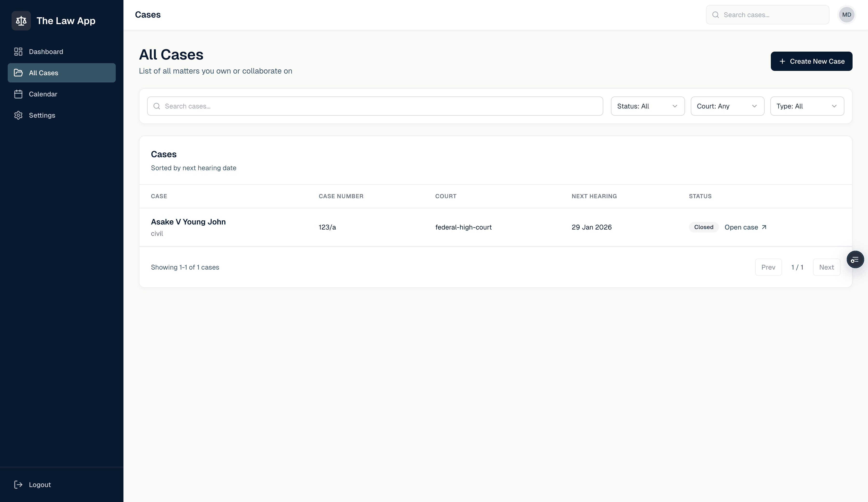Image resolution: width=868 pixels, height=502 pixels.
Task: Open the Asake V Young John case
Action: pos(188,222)
